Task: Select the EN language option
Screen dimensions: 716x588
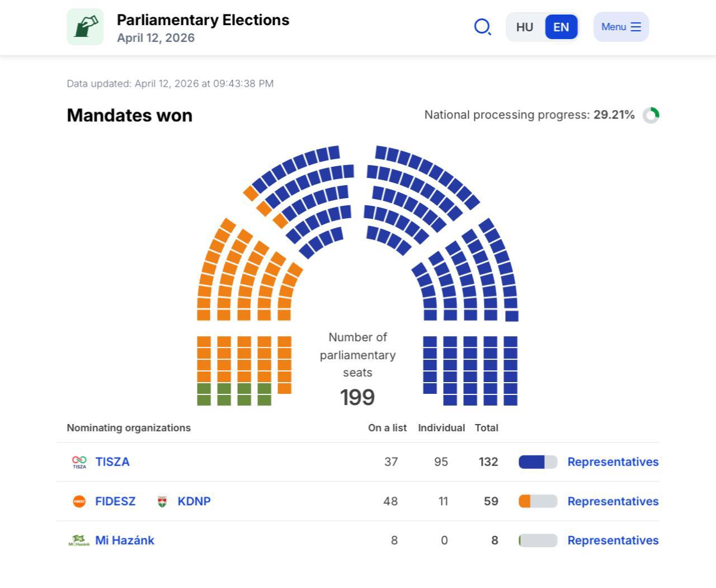Action: pos(561,27)
